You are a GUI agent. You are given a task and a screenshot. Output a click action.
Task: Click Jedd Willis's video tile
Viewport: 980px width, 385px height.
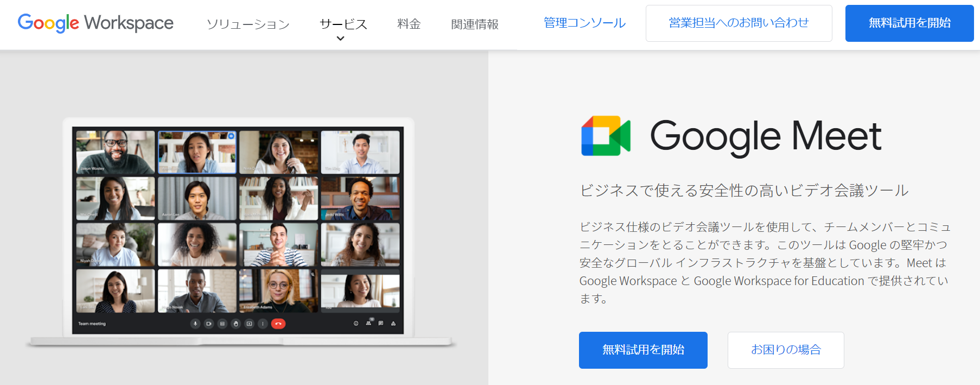point(360,198)
